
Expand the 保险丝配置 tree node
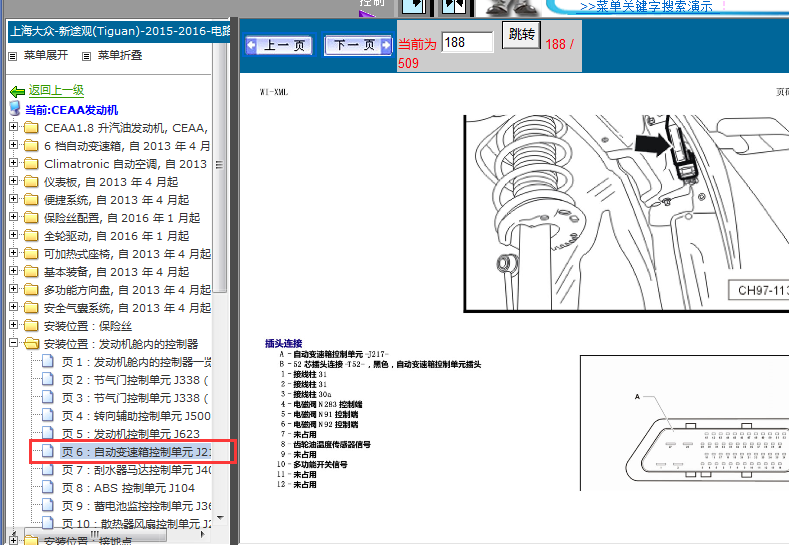(14, 217)
